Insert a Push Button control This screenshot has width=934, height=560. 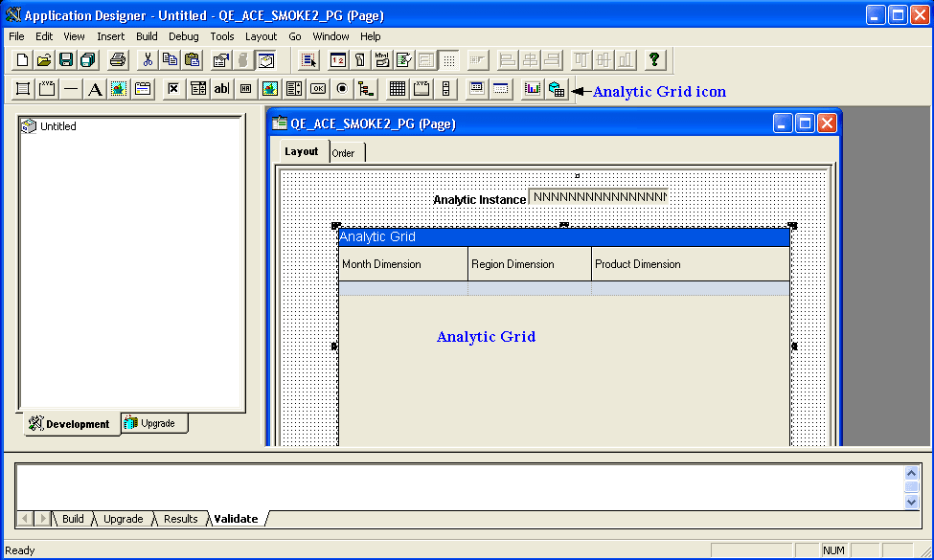318,88
